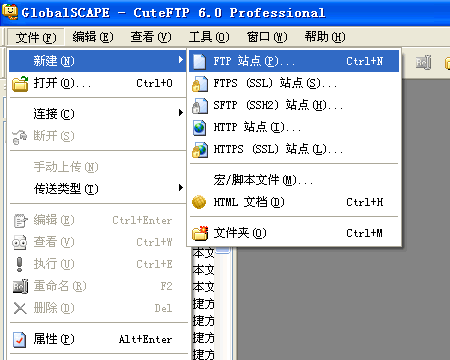Viewport: 450px width, 360px height.
Task: Click the glasses view icon in file menu
Action: (19, 243)
